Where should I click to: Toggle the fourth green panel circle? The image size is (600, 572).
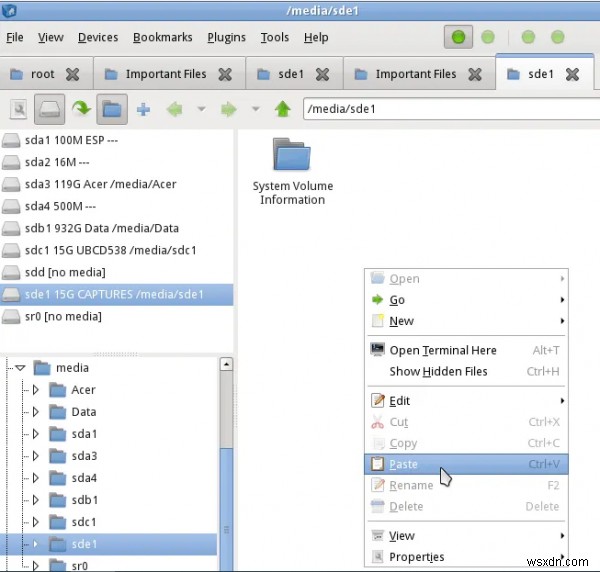point(557,37)
